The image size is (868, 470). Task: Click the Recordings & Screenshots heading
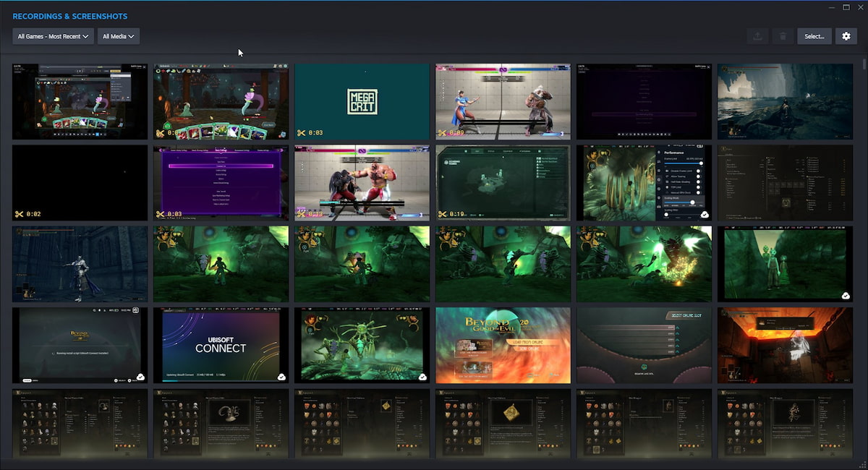[70, 16]
